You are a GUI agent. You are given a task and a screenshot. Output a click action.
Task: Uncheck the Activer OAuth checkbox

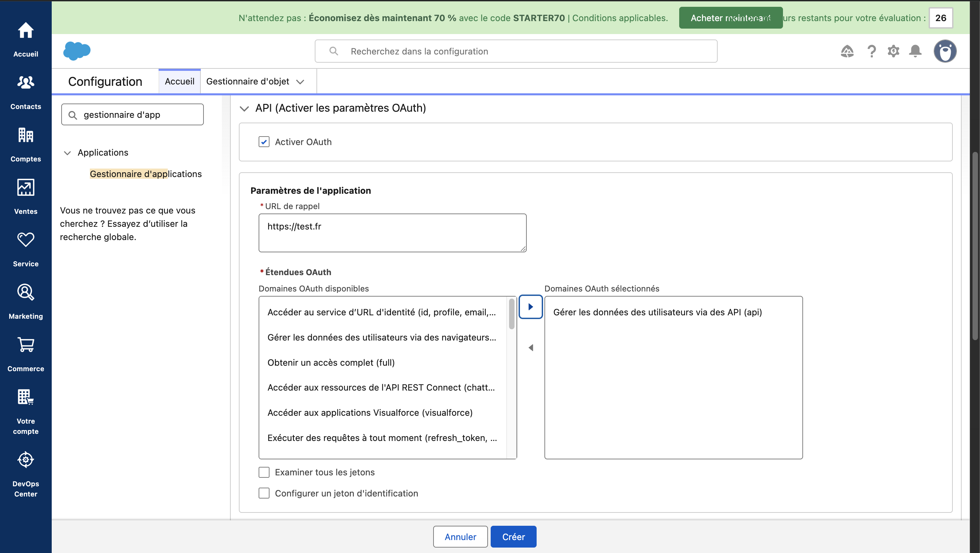[264, 142]
